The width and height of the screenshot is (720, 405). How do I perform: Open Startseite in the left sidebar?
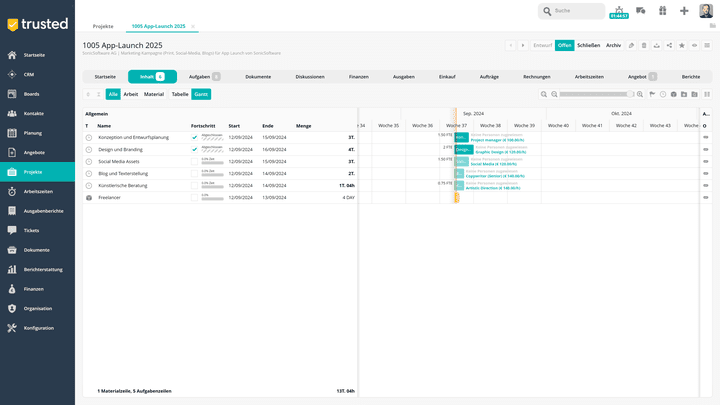tap(37, 55)
